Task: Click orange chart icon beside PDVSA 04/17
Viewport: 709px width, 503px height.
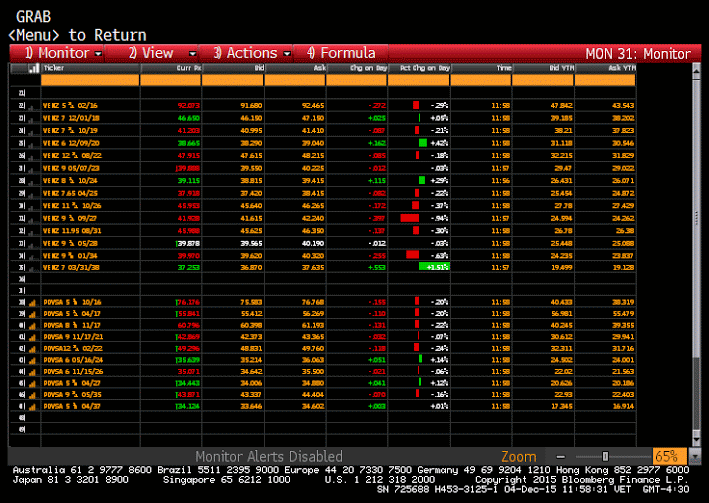Action: 32,314
